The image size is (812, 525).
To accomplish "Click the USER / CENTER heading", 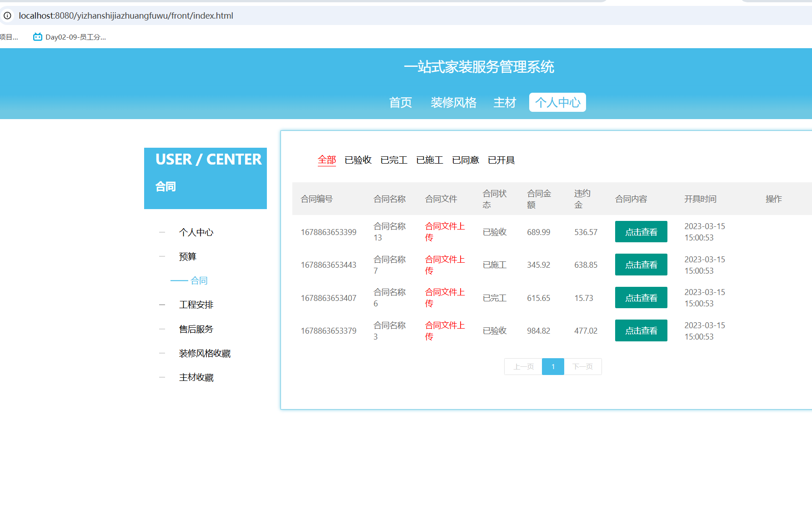I will (x=208, y=160).
